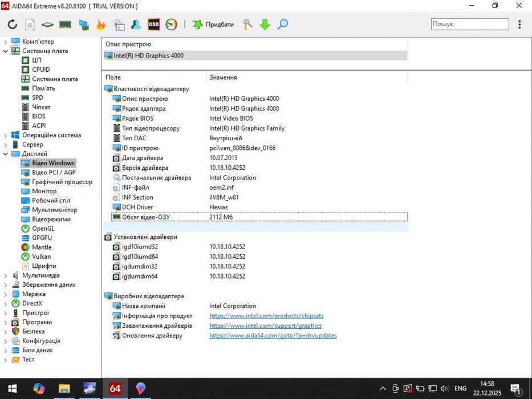532x399 pixels.
Task: Open the OSD panel icon
Action: pos(154,25)
